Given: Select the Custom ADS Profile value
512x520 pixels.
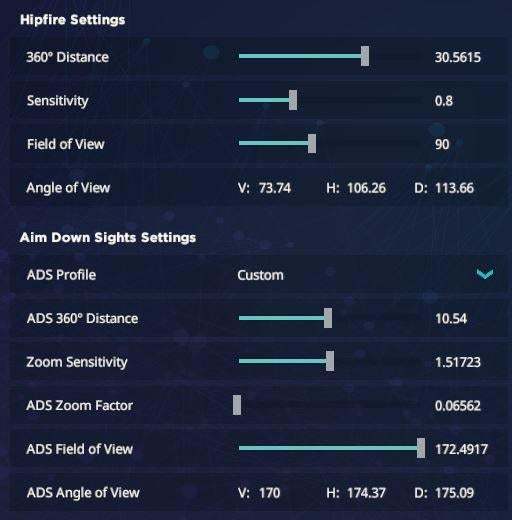Looking at the screenshot, I should coord(260,275).
